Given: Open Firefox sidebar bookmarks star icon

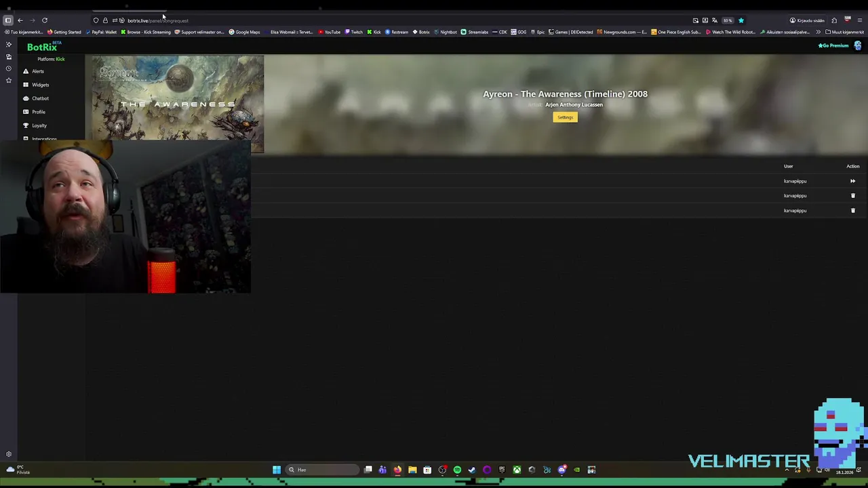Looking at the screenshot, I should pyautogui.click(x=9, y=80).
